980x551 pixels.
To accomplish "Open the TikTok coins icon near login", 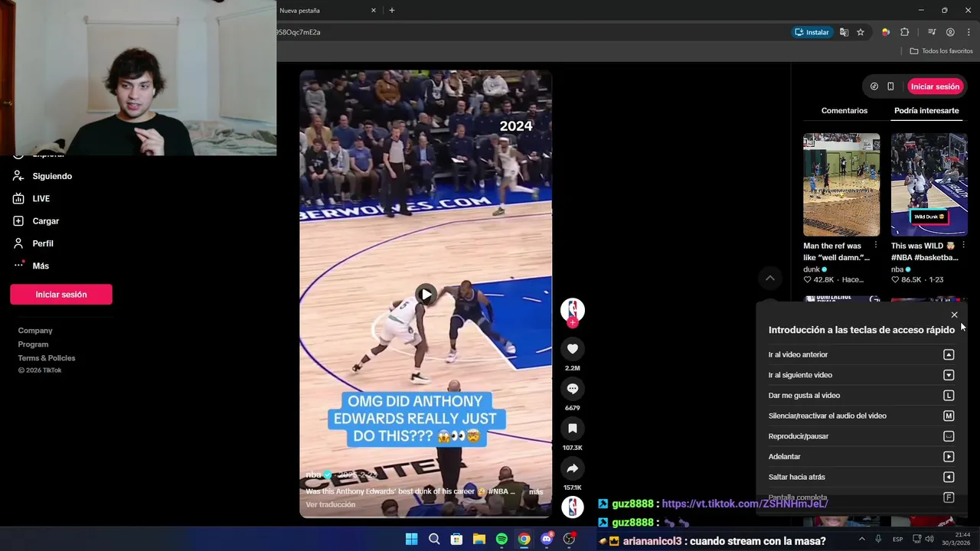I will [874, 86].
